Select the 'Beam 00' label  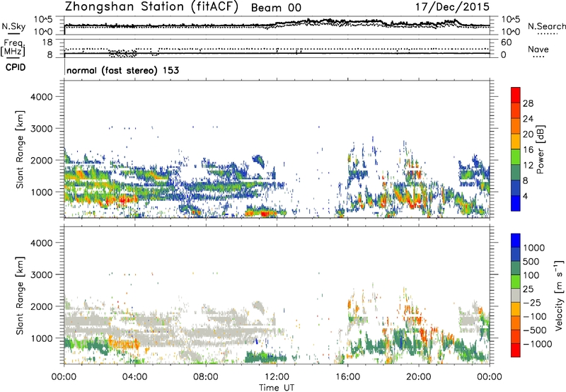tap(276, 8)
